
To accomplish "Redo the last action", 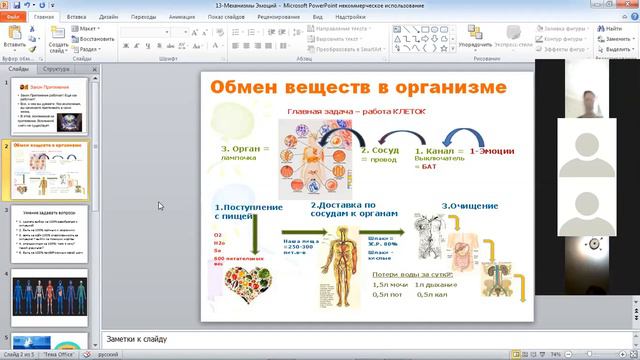I will click(42, 5).
